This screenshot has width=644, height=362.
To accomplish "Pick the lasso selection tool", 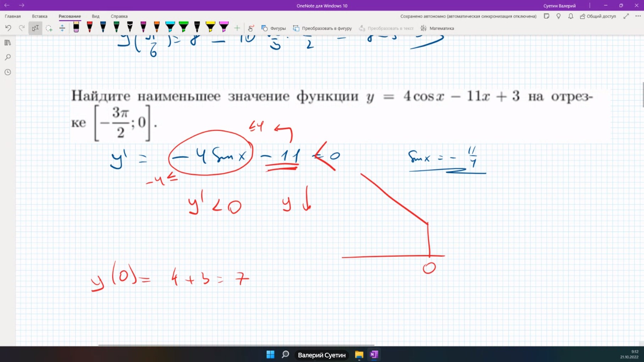I will pos(49,28).
